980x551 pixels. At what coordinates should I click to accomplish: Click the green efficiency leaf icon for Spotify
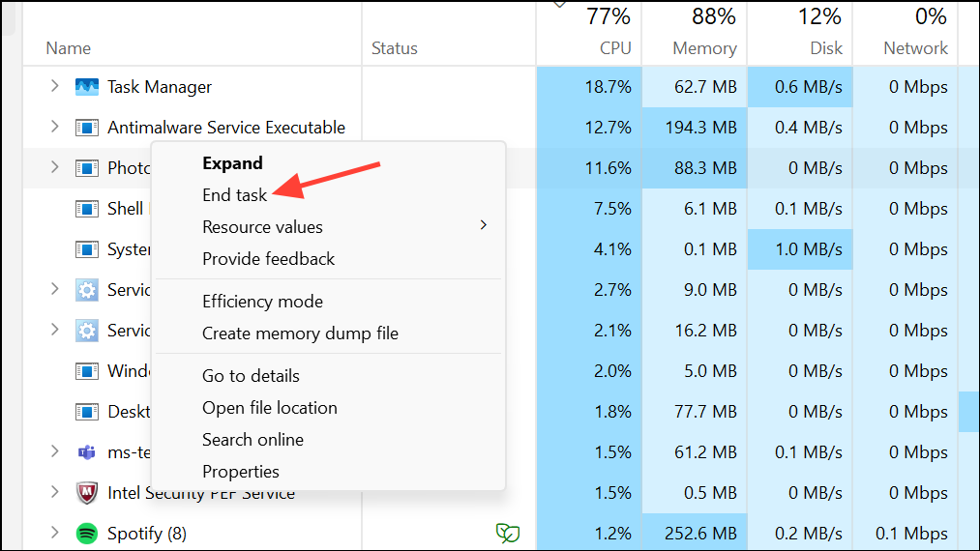[506, 533]
